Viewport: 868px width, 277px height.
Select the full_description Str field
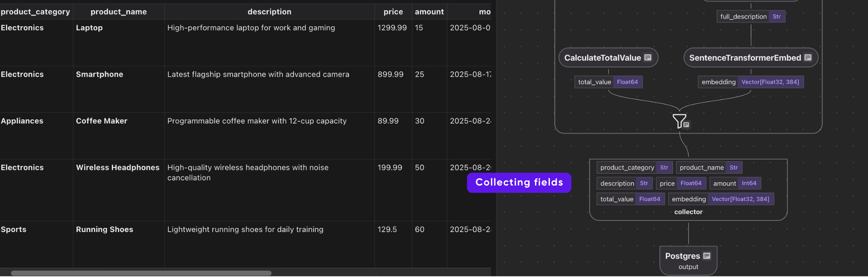pyautogui.click(x=751, y=17)
